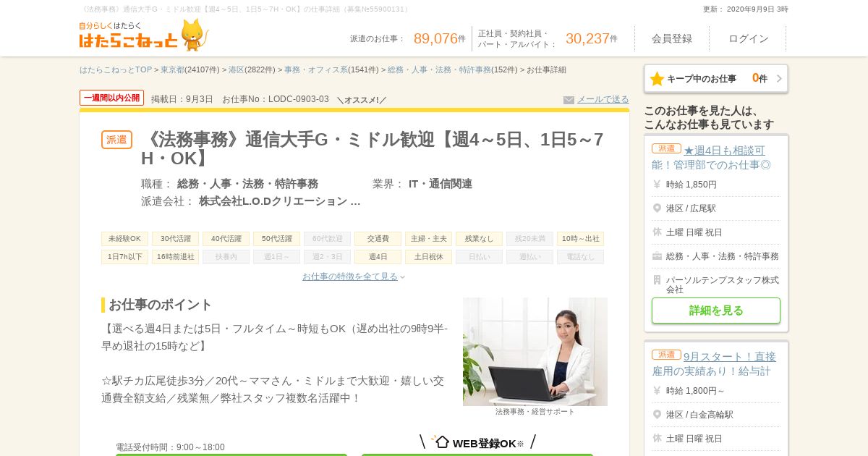The height and width of the screenshot is (456, 868).
Task: Click the IT・通信関連 industry text
Action: 441,184
